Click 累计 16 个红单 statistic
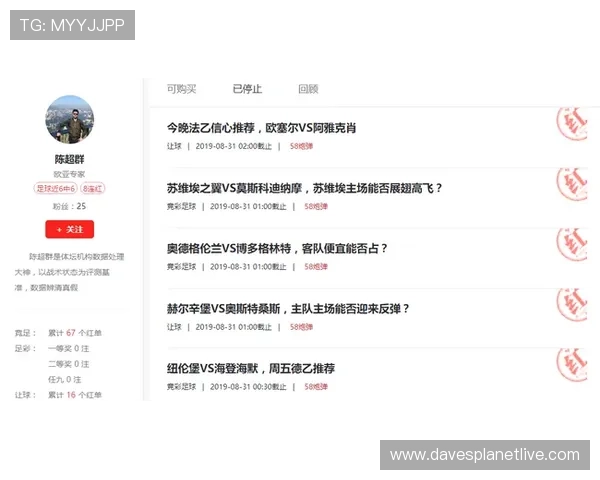This screenshot has height=480, width=600. click(x=75, y=395)
